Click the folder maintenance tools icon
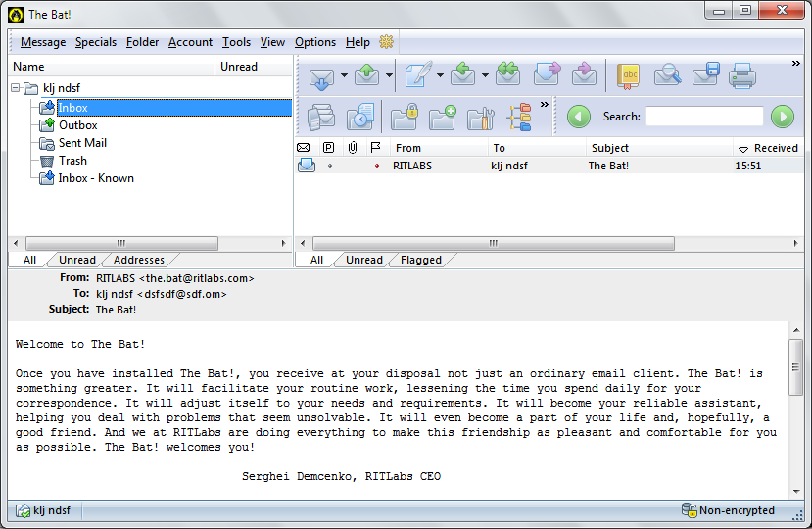812x529 pixels. pos(479,118)
